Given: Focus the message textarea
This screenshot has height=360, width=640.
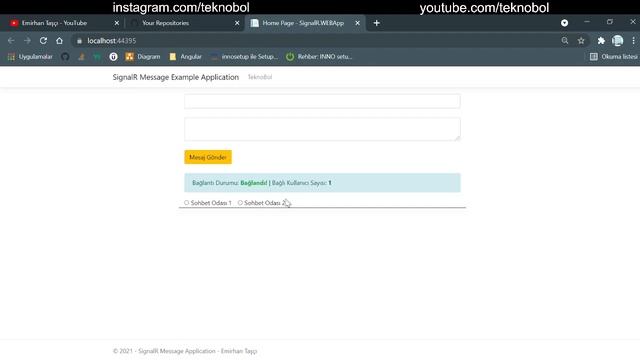Looking at the screenshot, I should pos(322,129).
